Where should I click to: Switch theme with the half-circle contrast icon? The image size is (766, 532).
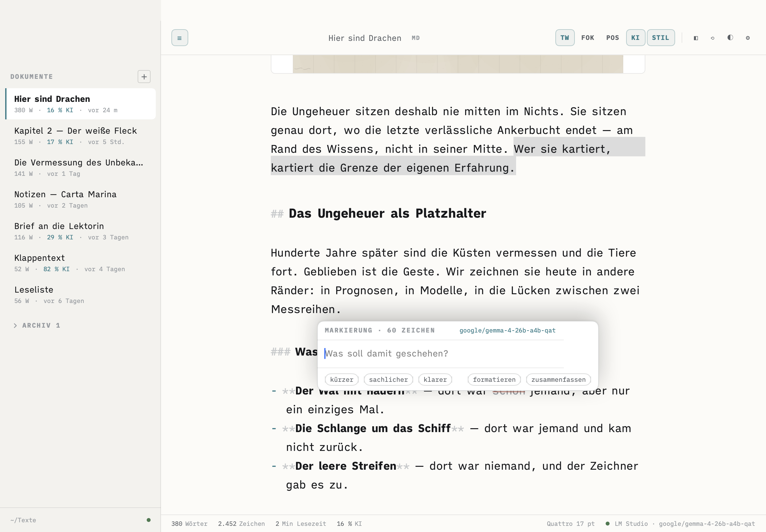click(x=730, y=38)
